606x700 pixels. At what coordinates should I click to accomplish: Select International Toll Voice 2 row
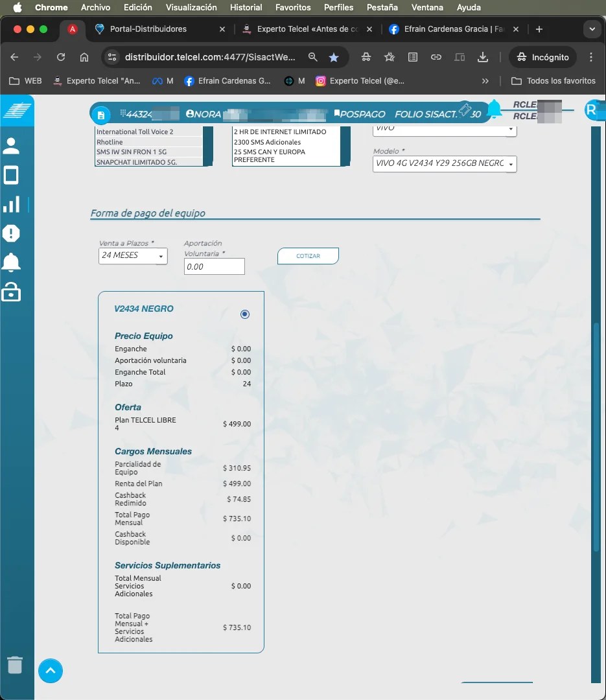[148, 132]
